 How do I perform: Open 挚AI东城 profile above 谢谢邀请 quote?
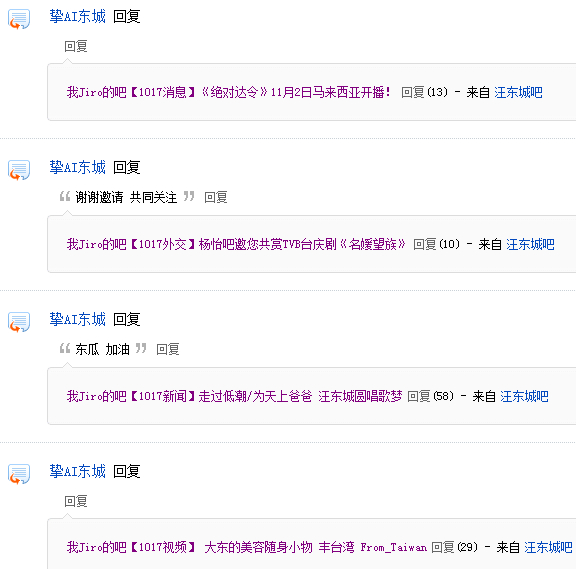pyautogui.click(x=78, y=168)
